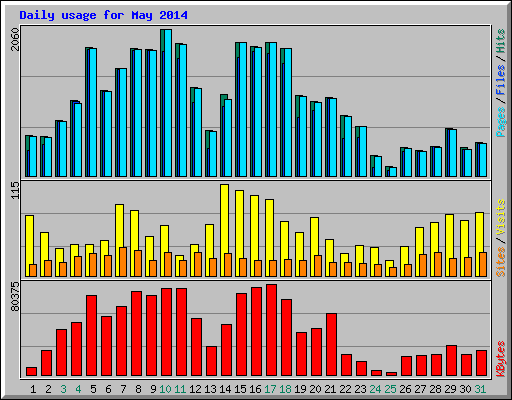
Task: Click green weekend day label 17
Action: pos(270,389)
